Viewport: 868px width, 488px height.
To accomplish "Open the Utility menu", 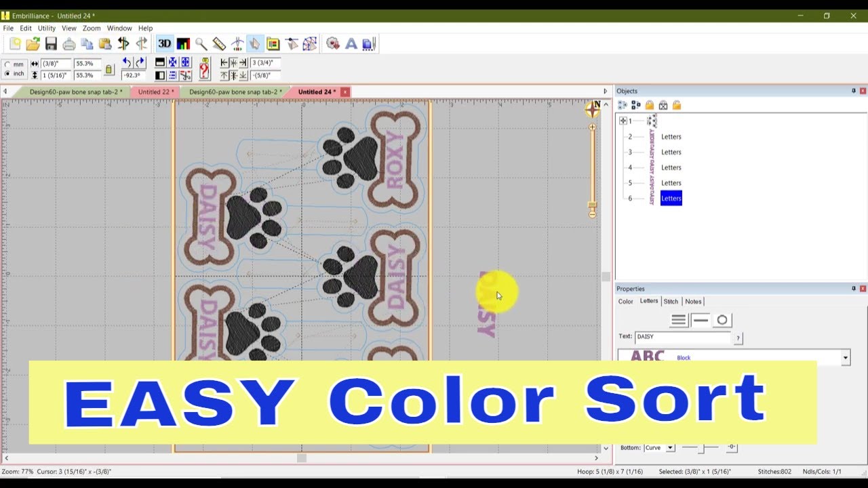I will click(x=47, y=28).
